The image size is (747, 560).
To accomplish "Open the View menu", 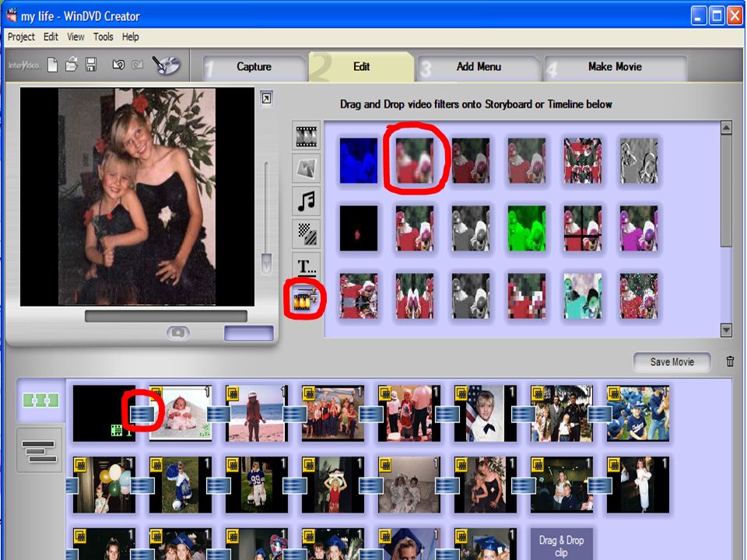I will (75, 37).
